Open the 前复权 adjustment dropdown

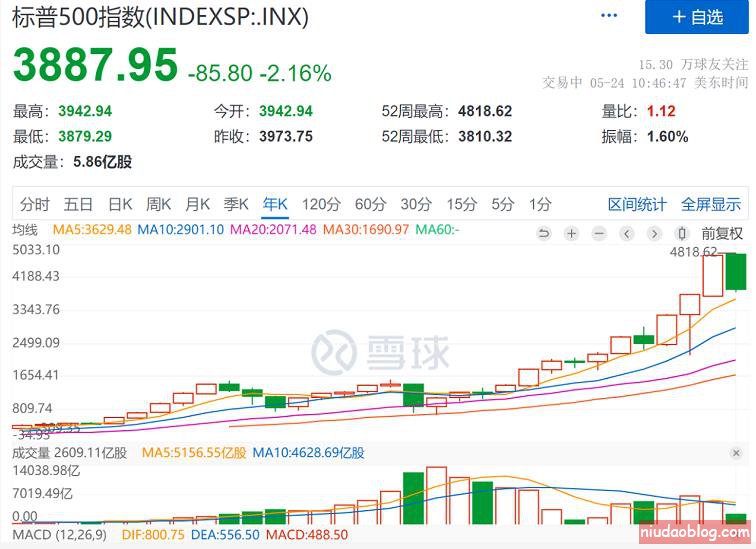pos(722,234)
